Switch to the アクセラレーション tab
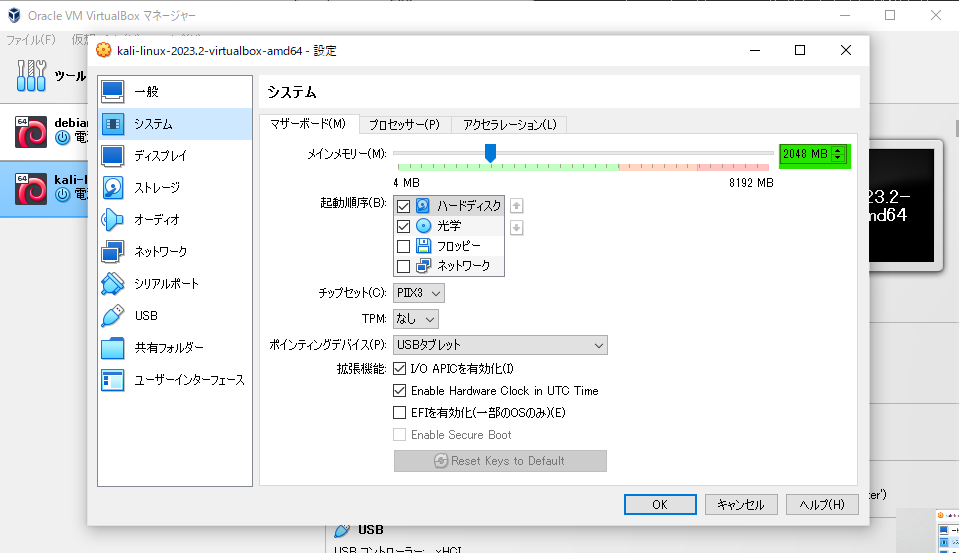Screen dimensions: 959x553 509,125
